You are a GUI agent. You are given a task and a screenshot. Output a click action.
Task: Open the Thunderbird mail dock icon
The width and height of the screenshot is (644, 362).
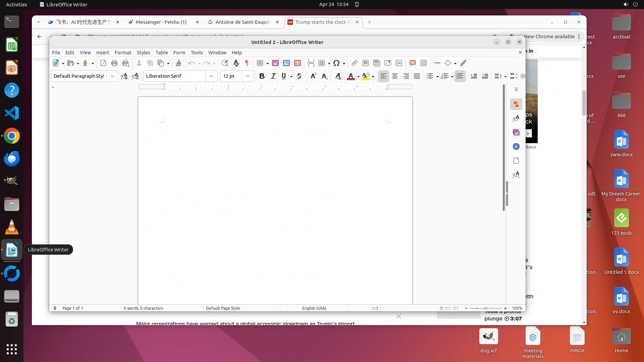12,159
